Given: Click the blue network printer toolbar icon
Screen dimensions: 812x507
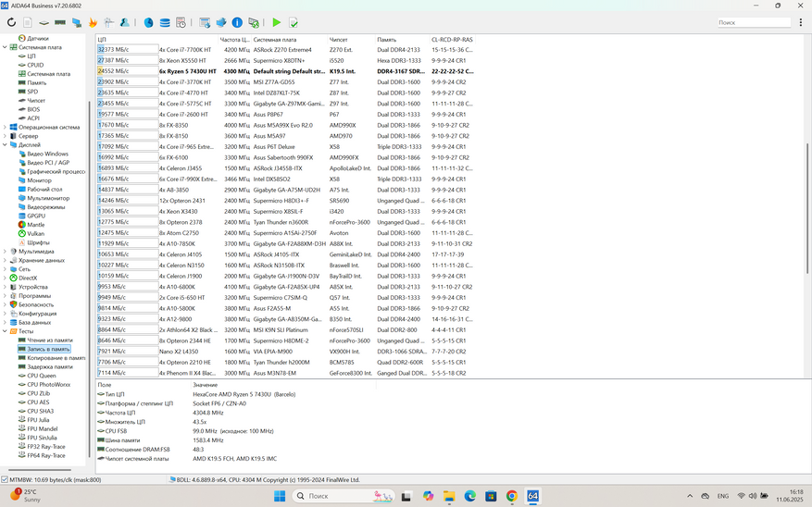Looking at the screenshot, I should (x=221, y=22).
